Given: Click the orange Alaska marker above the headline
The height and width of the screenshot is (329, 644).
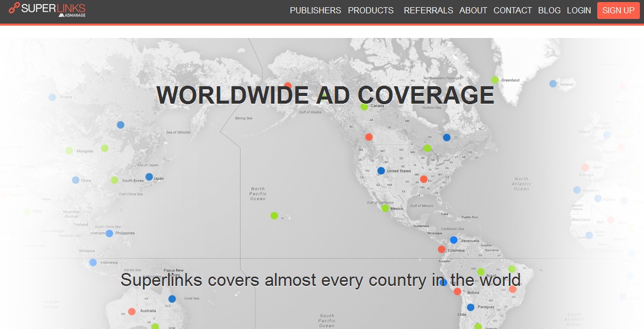Looking at the screenshot, I should click(x=288, y=85).
